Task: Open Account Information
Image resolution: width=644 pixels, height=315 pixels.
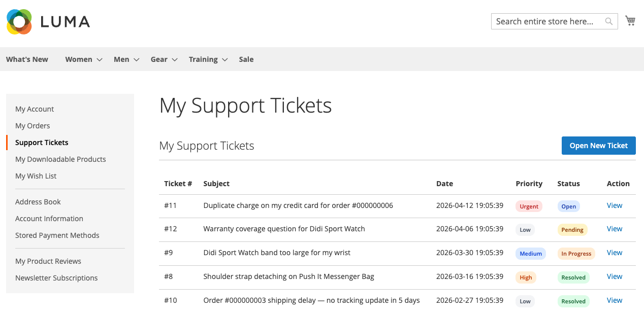Action: tap(49, 219)
